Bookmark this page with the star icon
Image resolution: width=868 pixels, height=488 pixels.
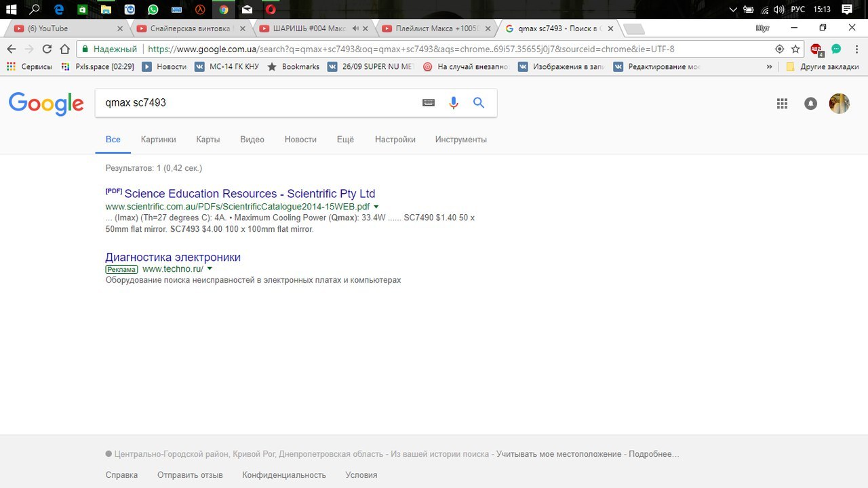795,49
